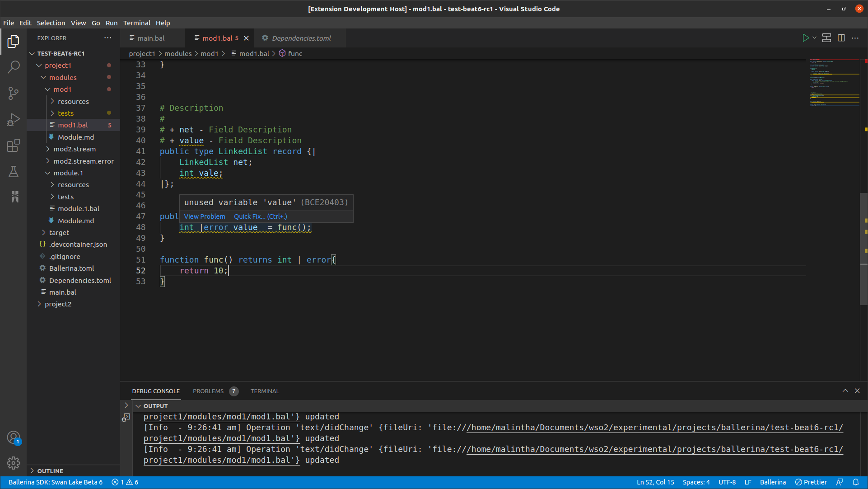Click View Problem in hover popup
868x489 pixels.
(x=204, y=216)
